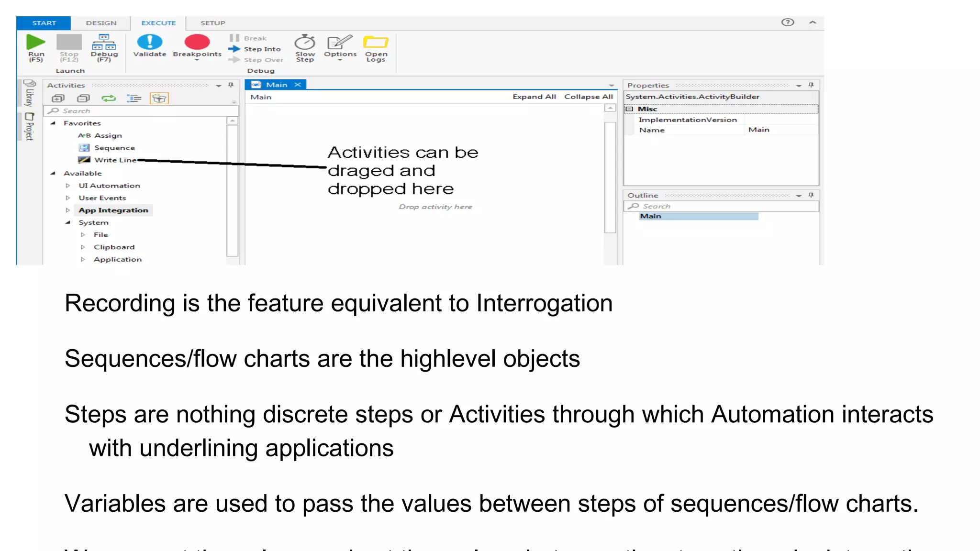Screen dimensions: 980x551
Task: Expand the User Events node
Action: click(x=68, y=198)
